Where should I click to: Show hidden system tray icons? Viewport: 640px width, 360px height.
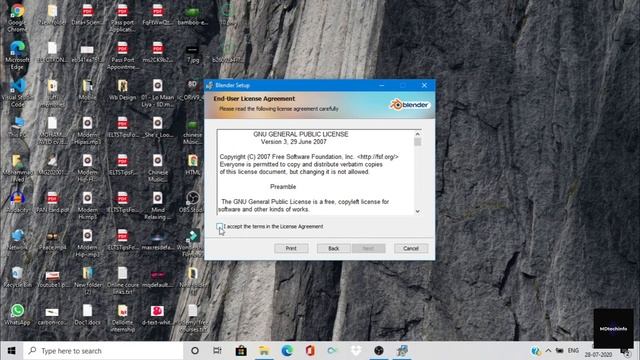pyautogui.click(x=548, y=351)
